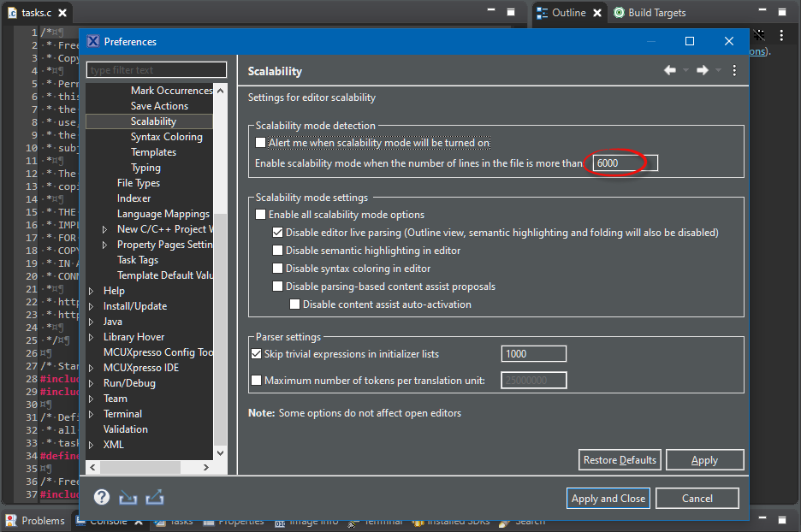This screenshot has height=532, width=801.
Task: Click the Export preferences icon
Action: point(155,497)
